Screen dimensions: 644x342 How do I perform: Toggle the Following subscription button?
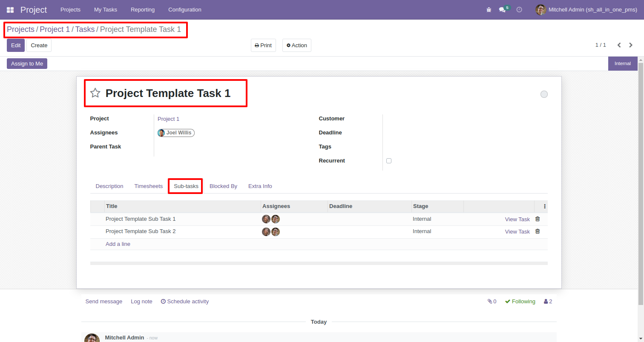tap(520, 301)
